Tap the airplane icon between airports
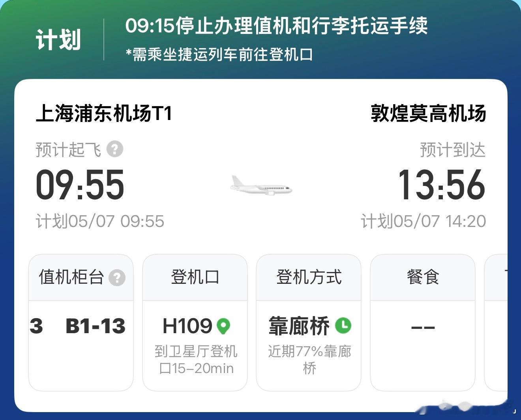Screen dimensions: 521x420 pos(261,185)
